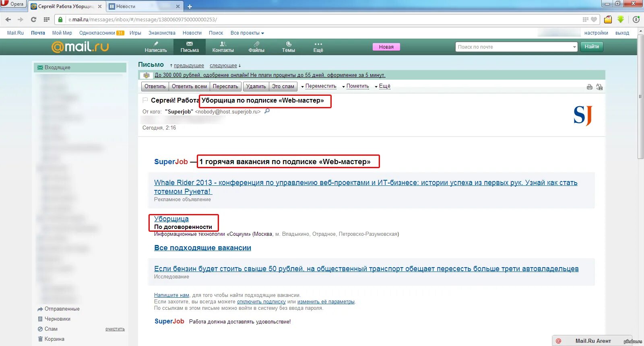Open the Входящие inbox folder
Viewport: 644px width, 346px height.
click(x=80, y=68)
